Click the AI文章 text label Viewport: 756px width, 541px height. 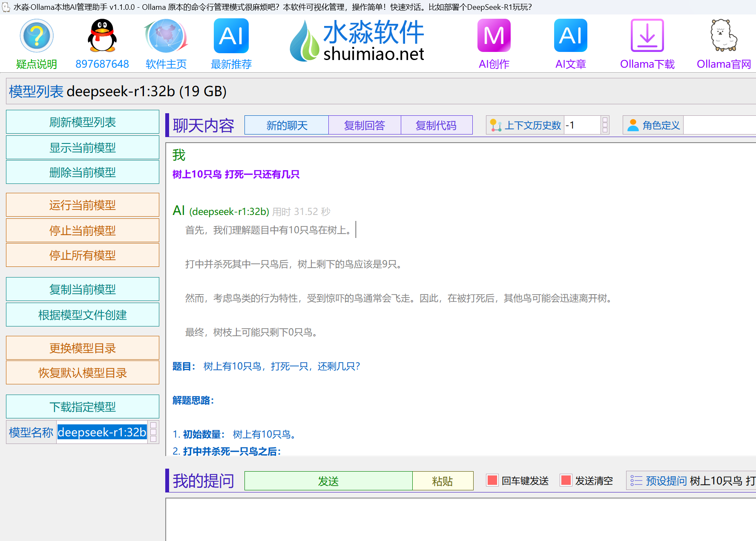571,64
